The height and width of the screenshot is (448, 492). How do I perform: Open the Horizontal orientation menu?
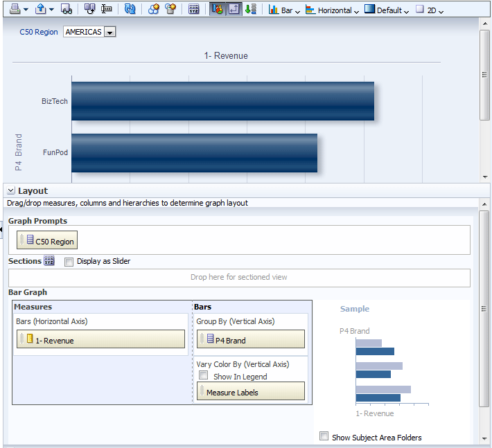click(x=333, y=10)
